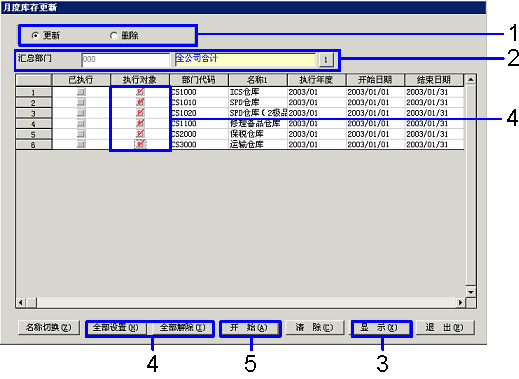Select the 删除 radio button
The image size is (519, 379).
[x=114, y=35]
